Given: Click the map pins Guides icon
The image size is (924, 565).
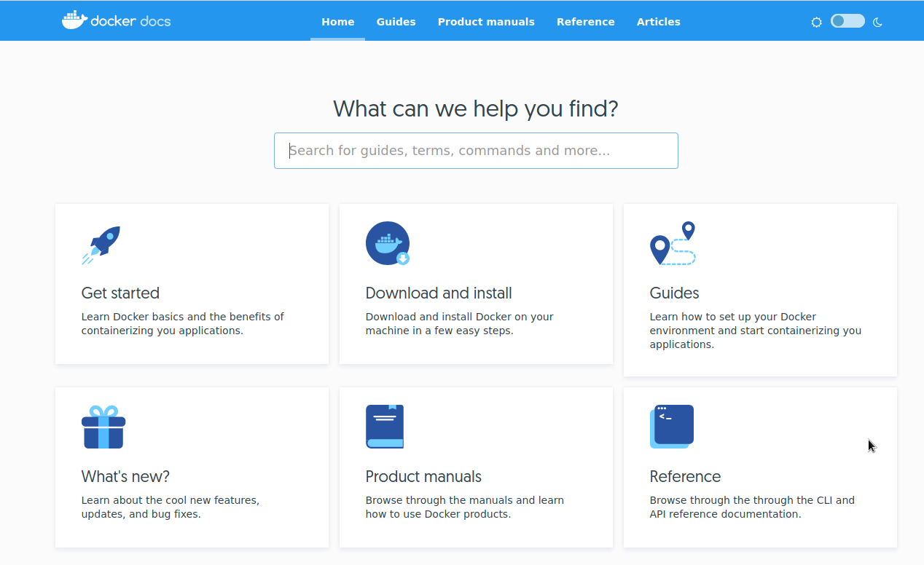Looking at the screenshot, I should click(673, 243).
